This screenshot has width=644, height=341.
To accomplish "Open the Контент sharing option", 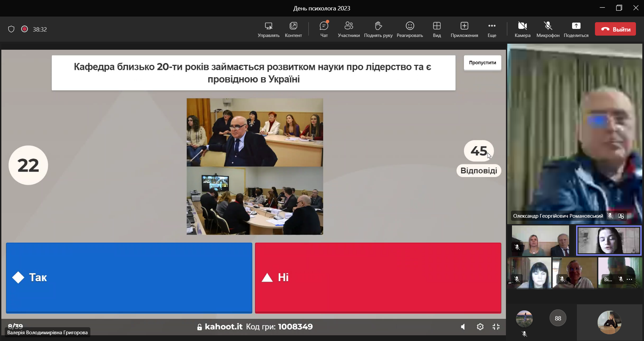I will click(293, 30).
